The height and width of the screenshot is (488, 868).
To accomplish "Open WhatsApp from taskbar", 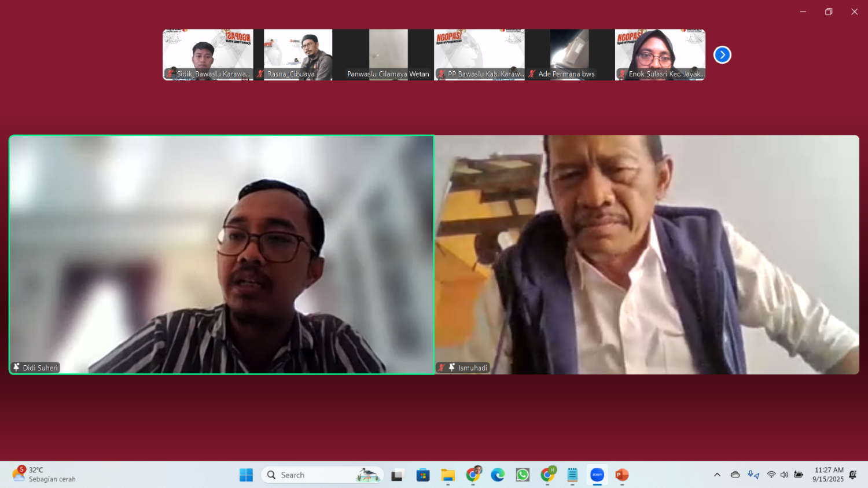I will click(523, 475).
